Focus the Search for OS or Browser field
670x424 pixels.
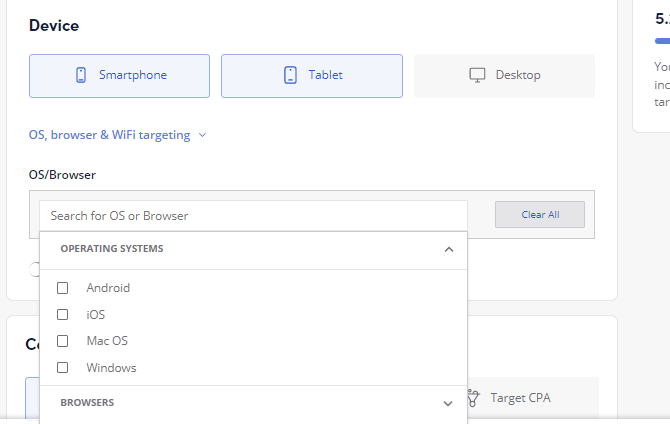tap(253, 216)
